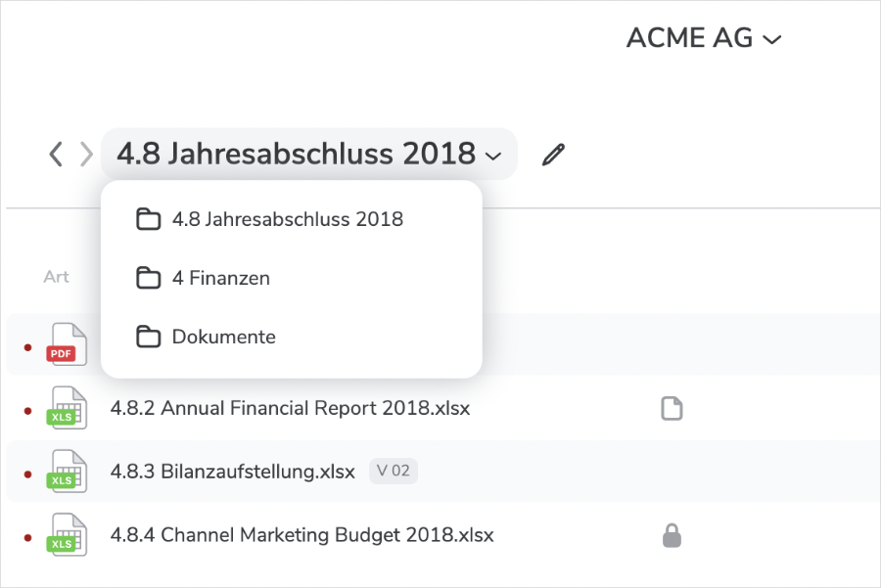This screenshot has height=588, width=881.
Task: Open the ACME AG company dropdown
Action: click(x=704, y=38)
